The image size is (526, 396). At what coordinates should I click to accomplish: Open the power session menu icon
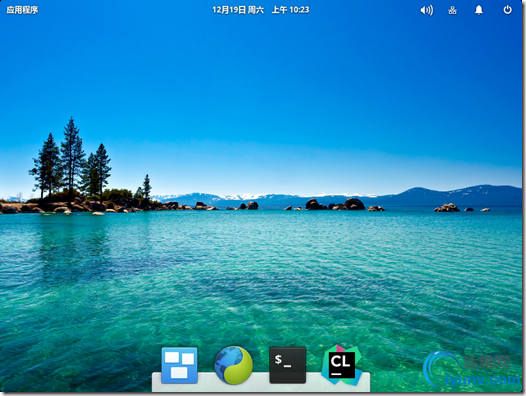507,10
